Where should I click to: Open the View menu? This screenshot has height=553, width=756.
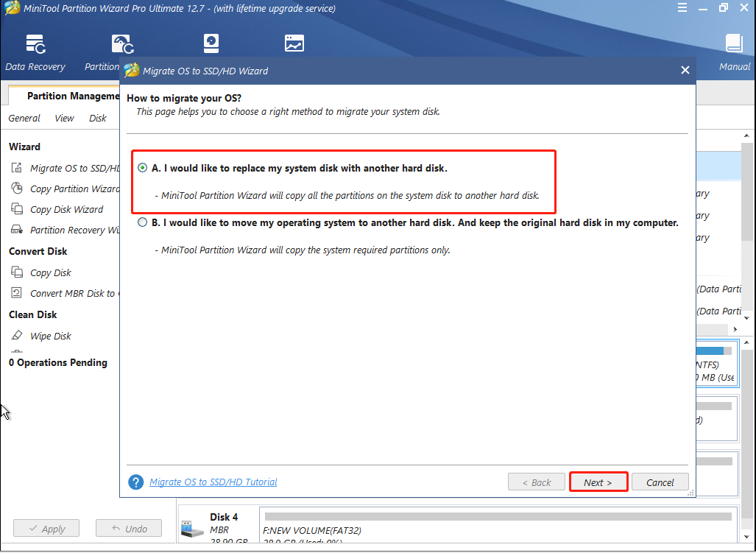(x=64, y=118)
